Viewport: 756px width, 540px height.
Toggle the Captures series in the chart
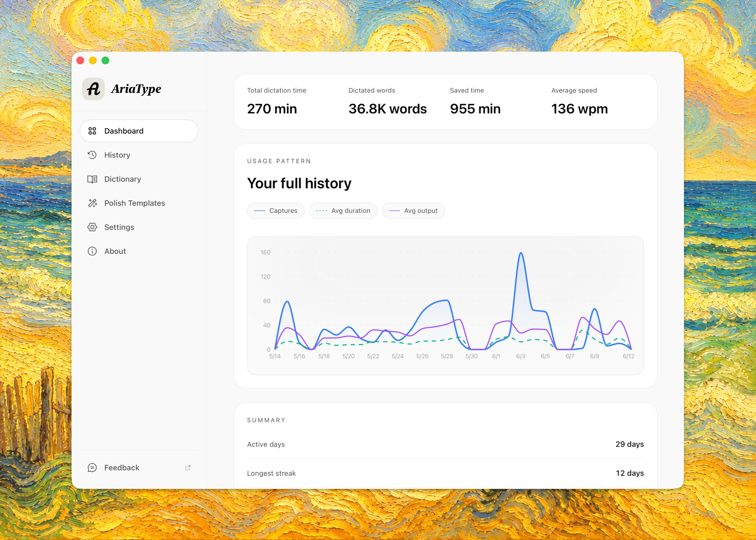point(276,211)
